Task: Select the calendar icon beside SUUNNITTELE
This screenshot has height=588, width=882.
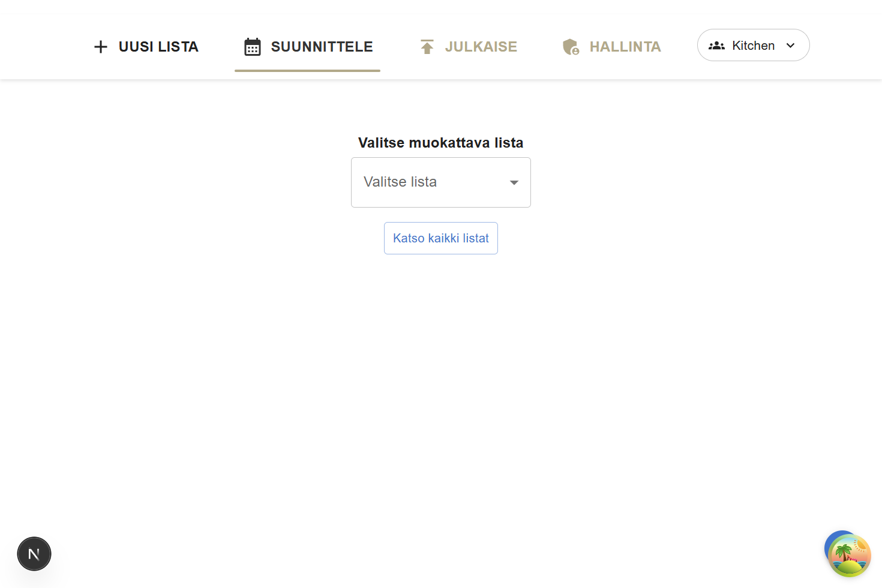Action: coord(251,46)
